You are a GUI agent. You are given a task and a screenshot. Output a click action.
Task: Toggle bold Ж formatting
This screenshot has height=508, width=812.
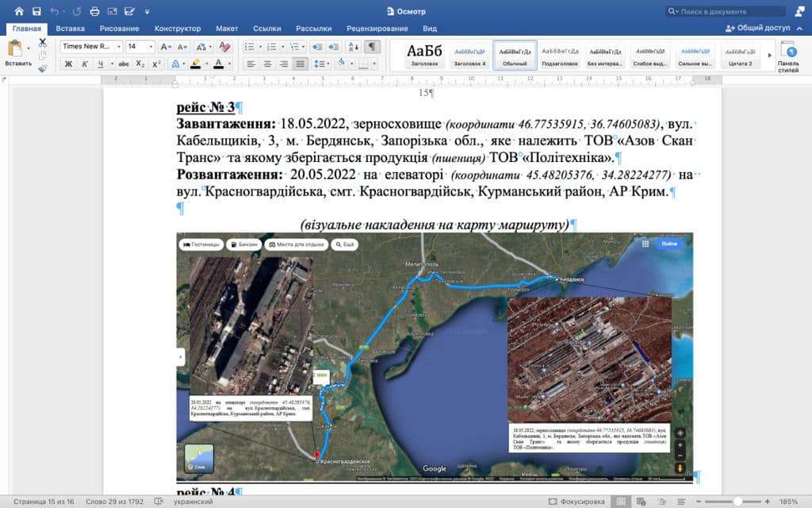coord(68,63)
